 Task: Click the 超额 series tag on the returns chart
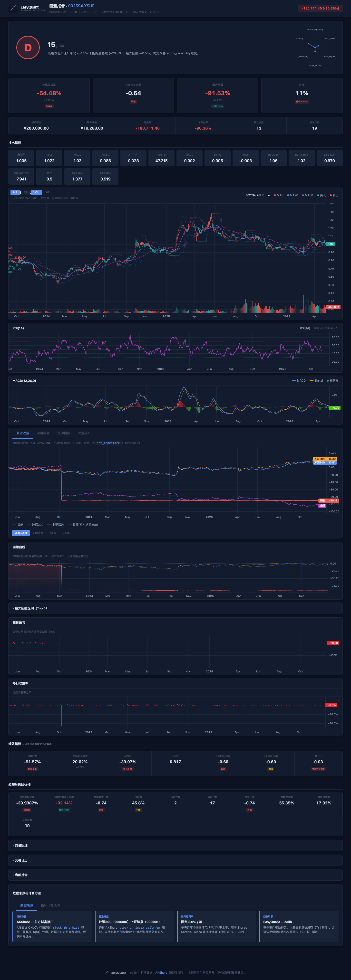click(x=322, y=506)
